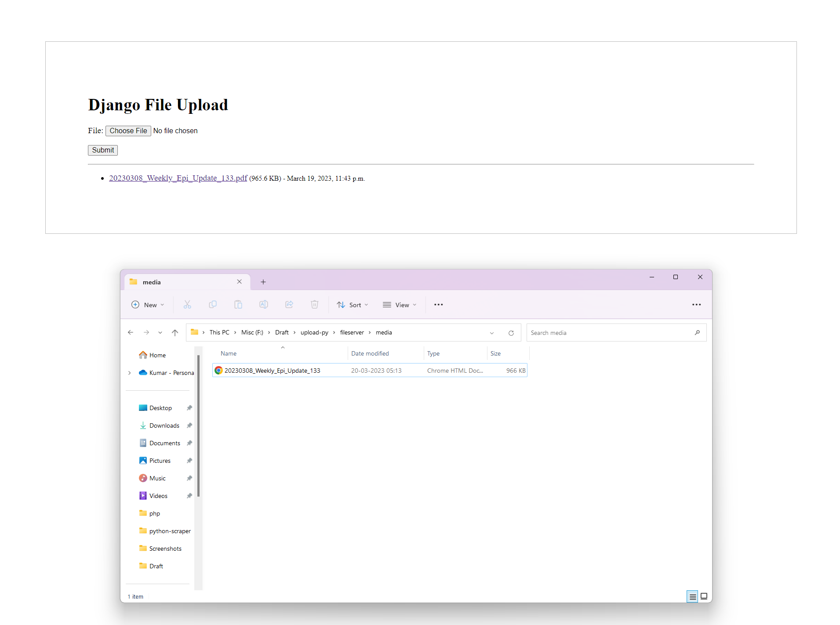Open the Sort dropdown menu

(x=353, y=305)
